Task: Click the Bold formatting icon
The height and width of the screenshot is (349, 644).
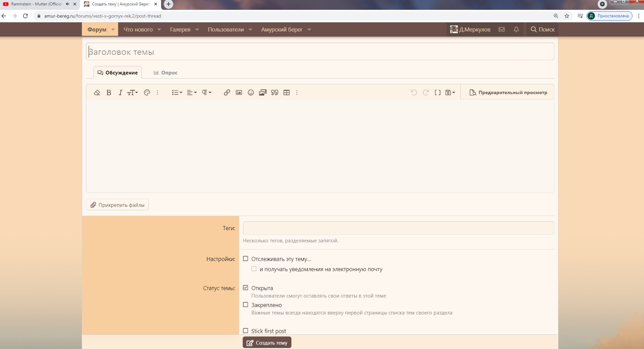Action: tap(109, 92)
